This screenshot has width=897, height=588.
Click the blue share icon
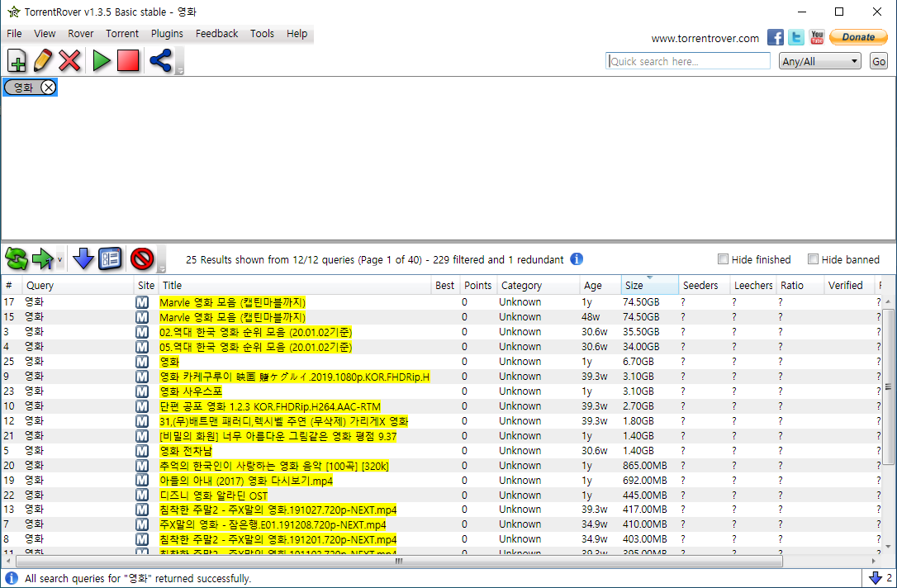coord(161,60)
